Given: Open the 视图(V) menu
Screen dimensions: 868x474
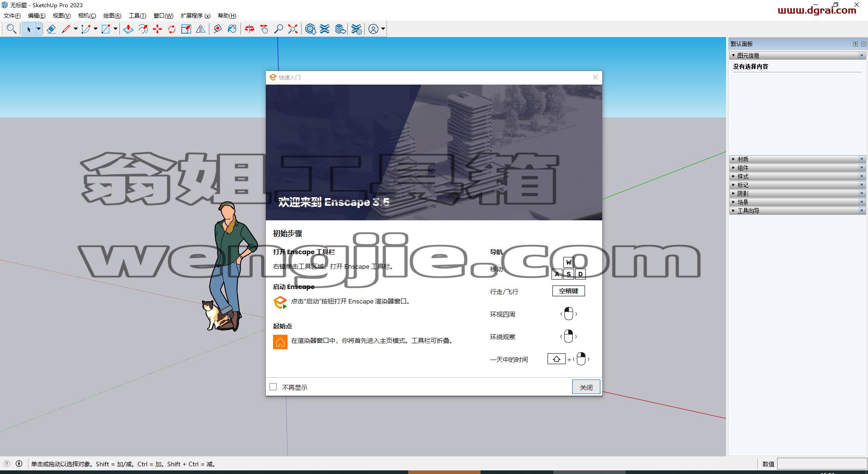Looking at the screenshot, I should pyautogui.click(x=61, y=16).
